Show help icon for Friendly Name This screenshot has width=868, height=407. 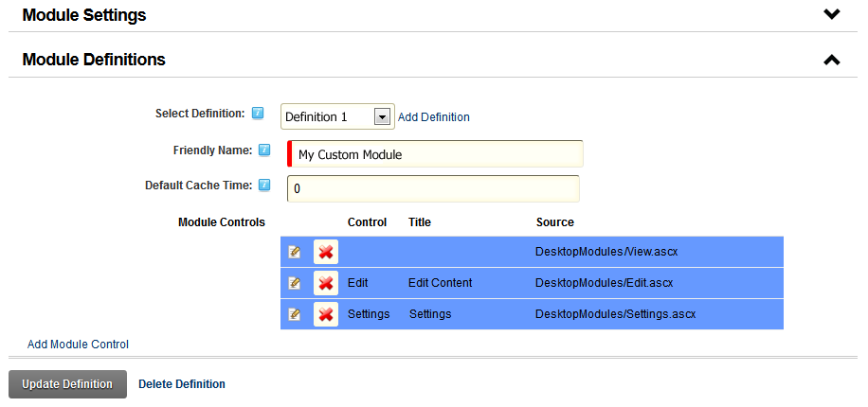click(264, 150)
